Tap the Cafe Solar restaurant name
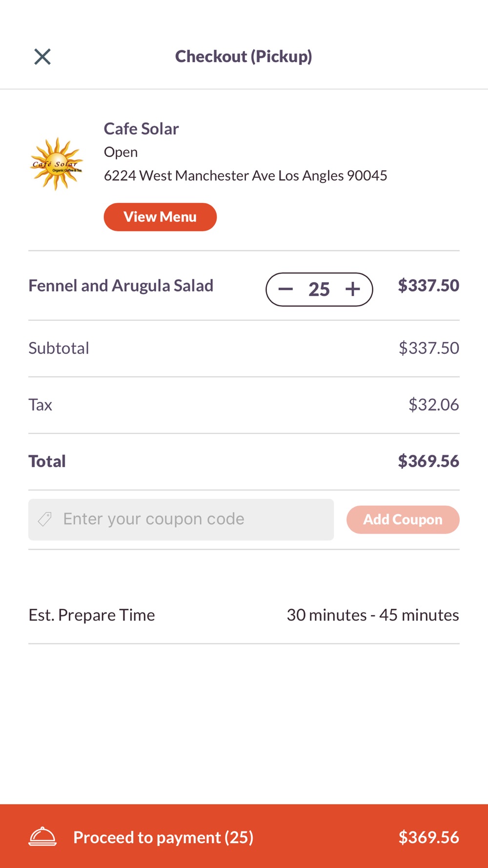The height and width of the screenshot is (868, 488). [x=141, y=129]
